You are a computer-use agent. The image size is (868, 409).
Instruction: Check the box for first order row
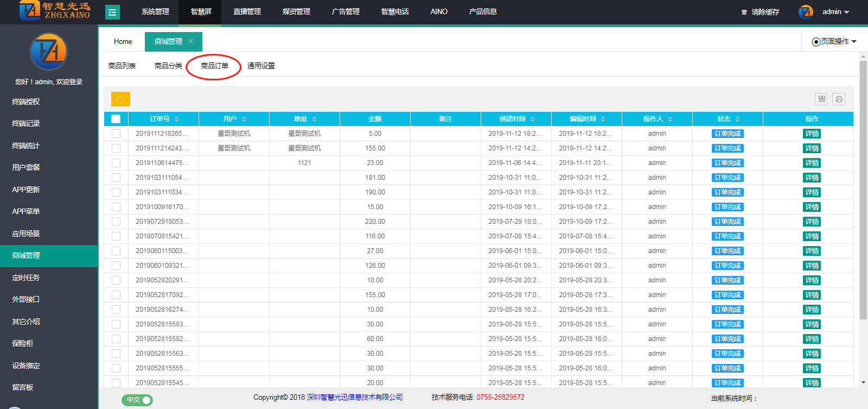coord(116,134)
